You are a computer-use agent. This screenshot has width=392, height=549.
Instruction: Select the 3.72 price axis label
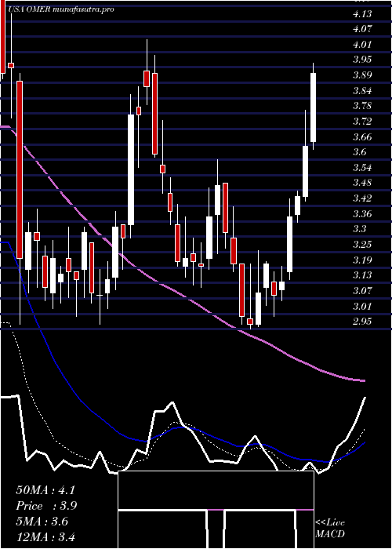[362, 122]
